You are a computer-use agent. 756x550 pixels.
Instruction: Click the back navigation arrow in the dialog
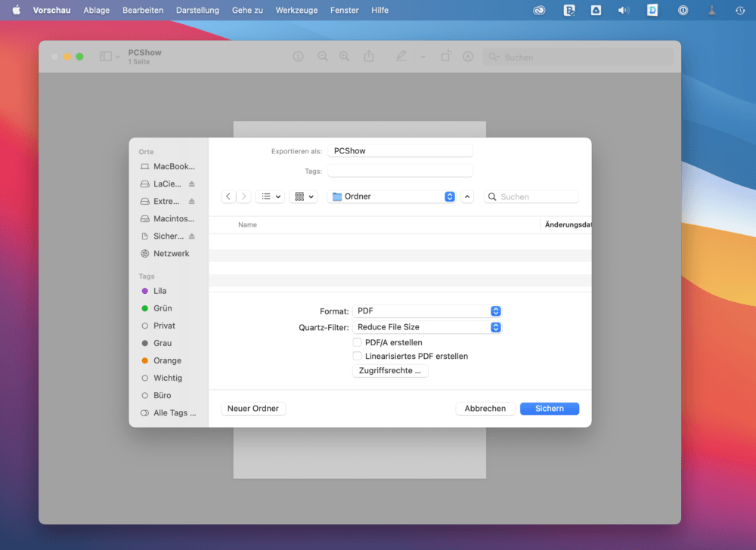pyautogui.click(x=228, y=196)
